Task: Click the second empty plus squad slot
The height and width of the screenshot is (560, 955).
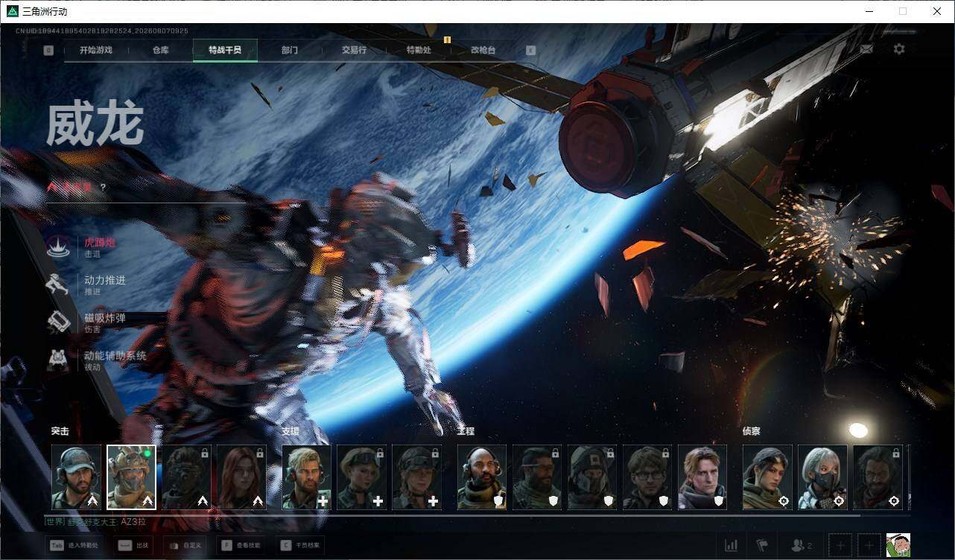Action: point(869,546)
